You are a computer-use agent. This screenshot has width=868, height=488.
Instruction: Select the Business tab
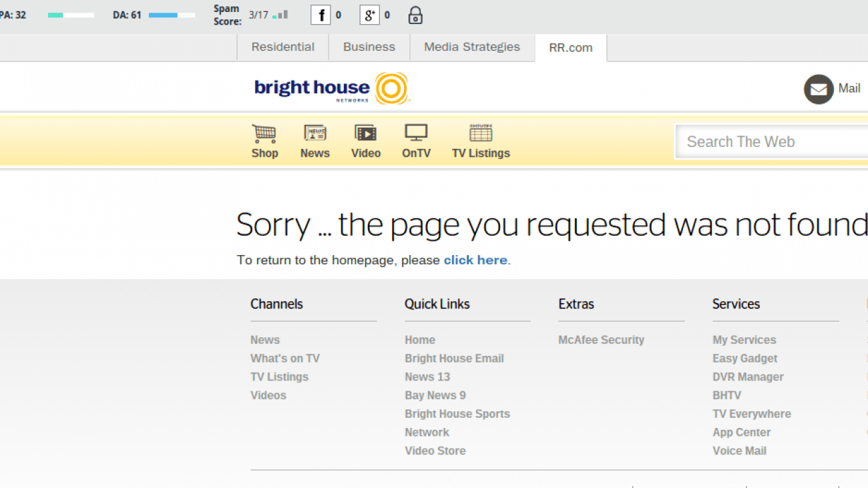369,47
